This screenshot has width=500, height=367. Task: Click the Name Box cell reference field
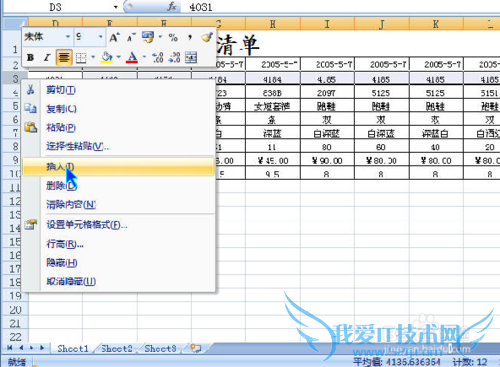point(58,7)
